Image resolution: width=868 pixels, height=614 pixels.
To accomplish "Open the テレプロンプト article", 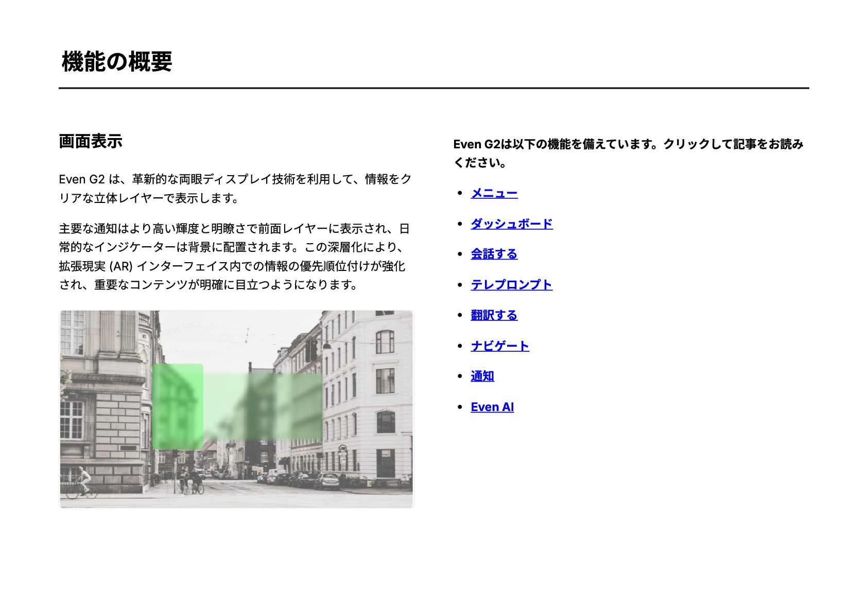I will tap(511, 284).
